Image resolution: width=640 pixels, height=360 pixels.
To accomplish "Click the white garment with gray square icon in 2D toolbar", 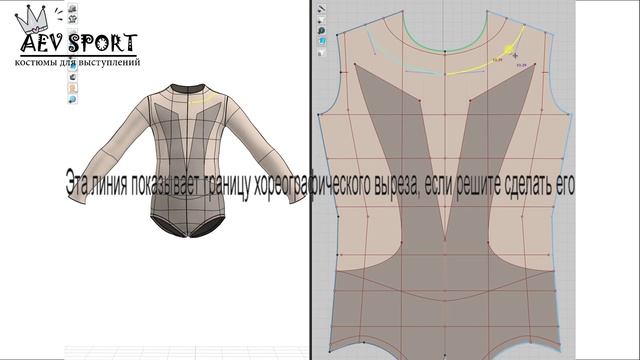I will [x=322, y=52].
